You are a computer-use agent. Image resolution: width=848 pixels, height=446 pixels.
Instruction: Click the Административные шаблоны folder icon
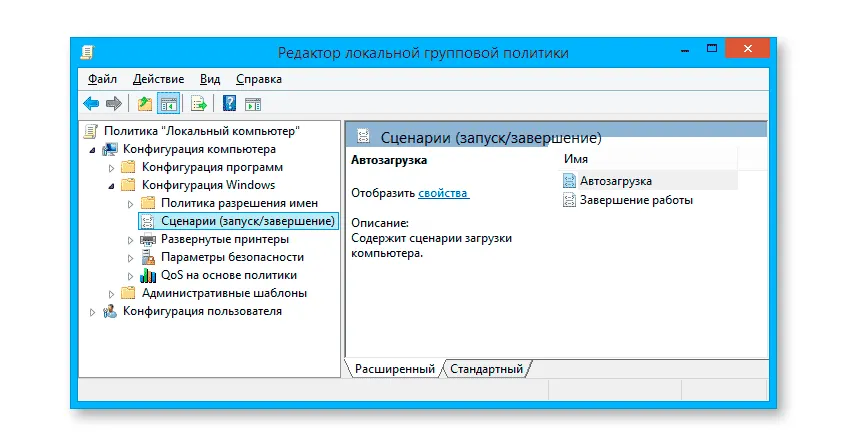[x=128, y=293]
